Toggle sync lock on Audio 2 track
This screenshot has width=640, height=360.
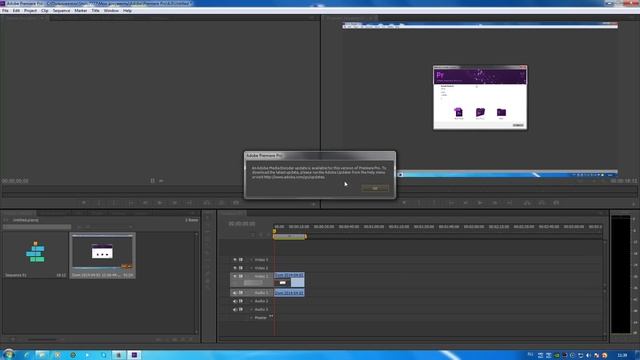[x=241, y=301]
